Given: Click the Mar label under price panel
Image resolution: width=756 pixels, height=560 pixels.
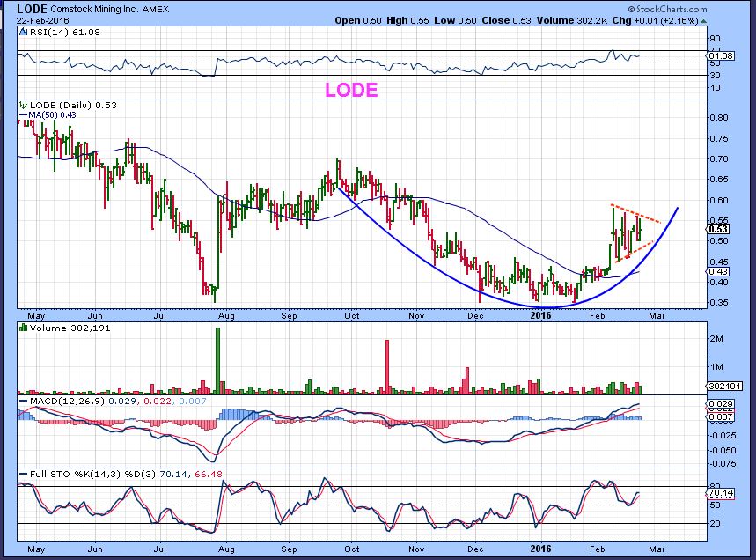Looking at the screenshot, I should tap(657, 316).
